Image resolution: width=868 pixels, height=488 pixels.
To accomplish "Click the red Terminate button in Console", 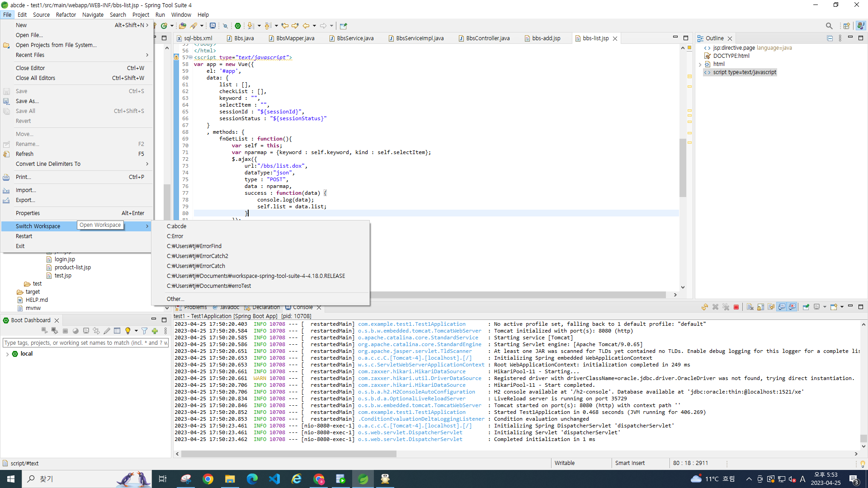I will [x=736, y=307].
